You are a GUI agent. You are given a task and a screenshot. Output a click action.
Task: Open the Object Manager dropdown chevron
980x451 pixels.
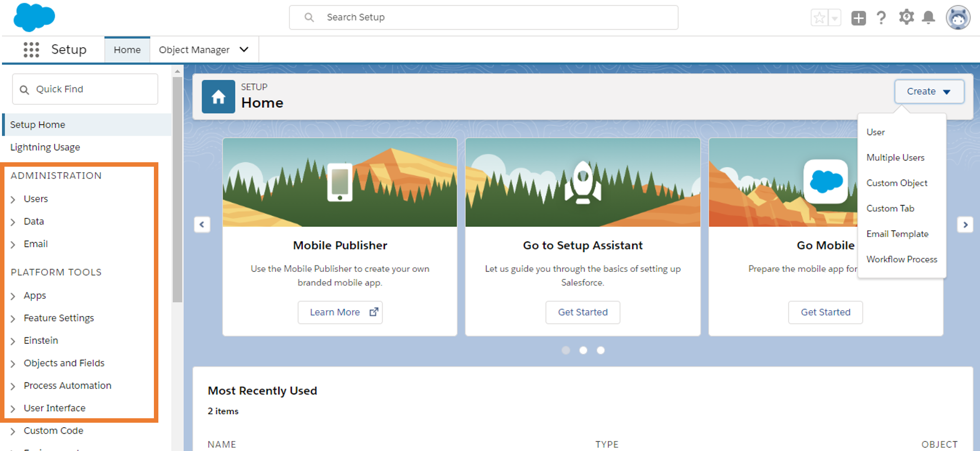244,50
